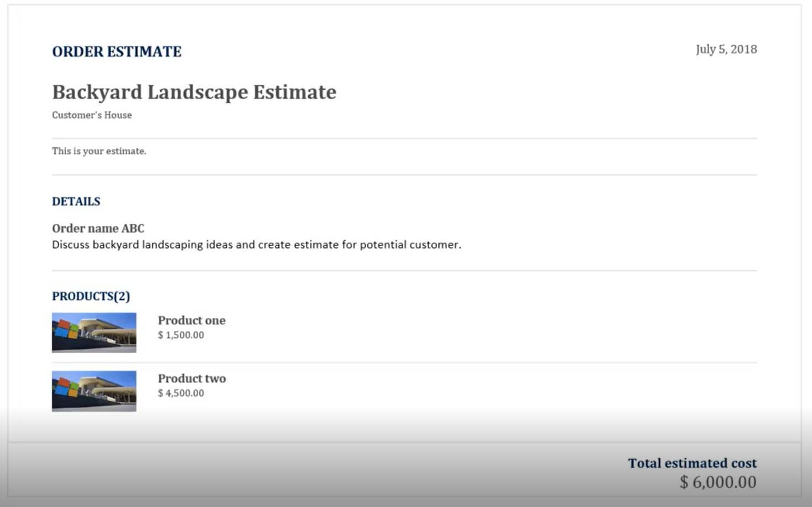Click the backyard landscaping description sentence

[256, 245]
